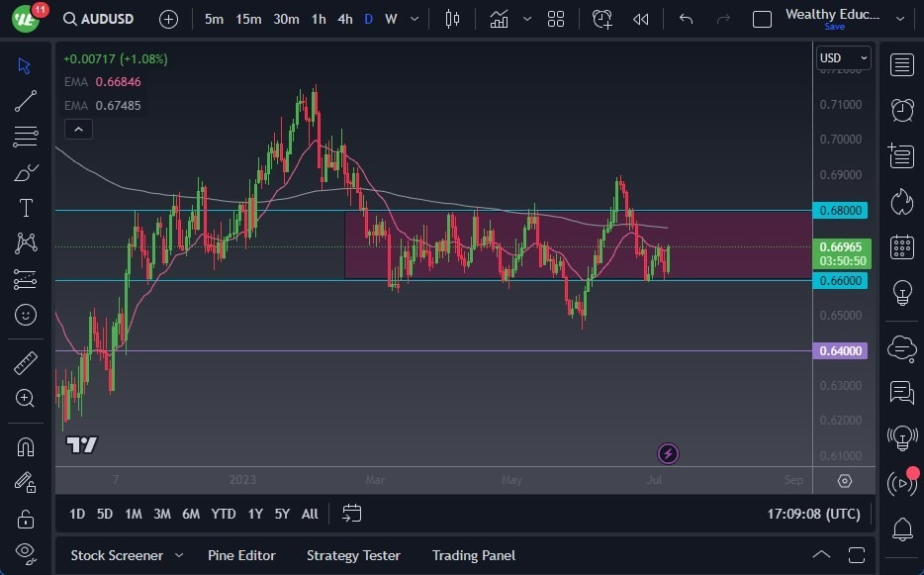
Task: Hide all drawings with eye icon
Action: [x=26, y=551]
